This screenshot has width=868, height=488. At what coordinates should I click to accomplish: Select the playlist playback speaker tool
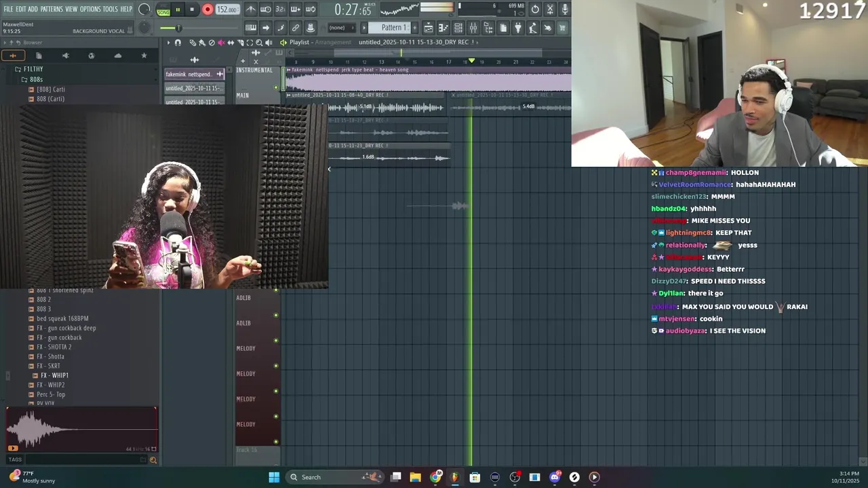[269, 43]
